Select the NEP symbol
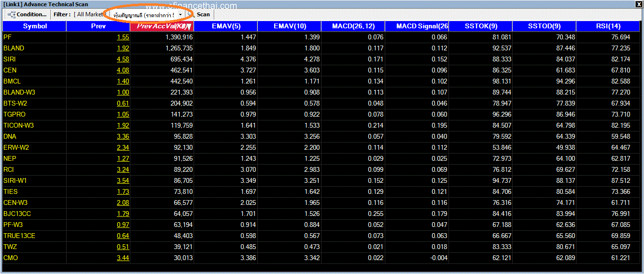 (x=10, y=158)
